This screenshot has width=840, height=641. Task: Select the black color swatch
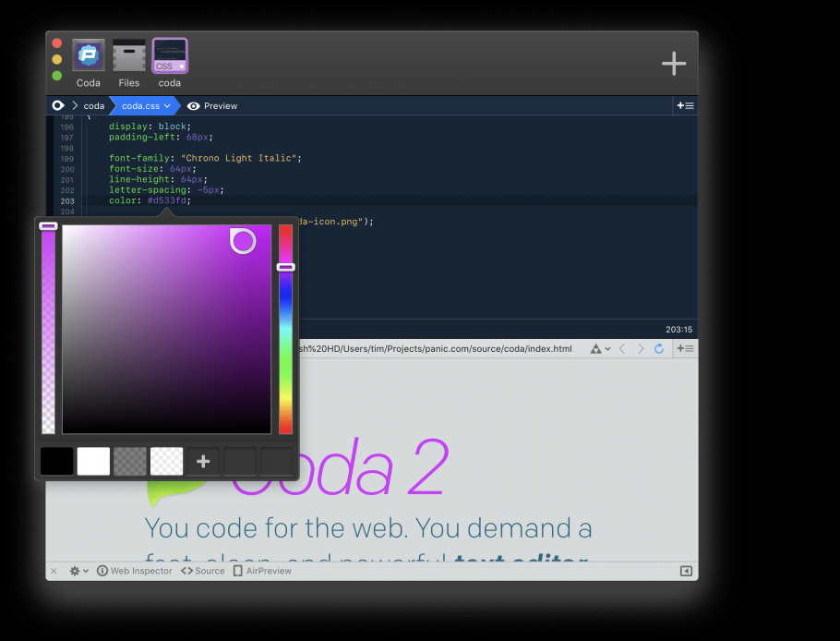[57, 461]
